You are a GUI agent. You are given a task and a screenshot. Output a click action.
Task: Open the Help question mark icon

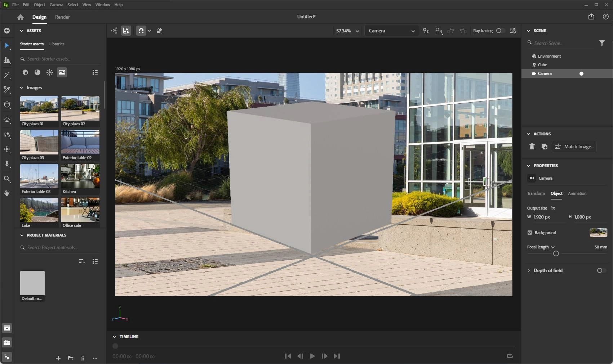(606, 17)
